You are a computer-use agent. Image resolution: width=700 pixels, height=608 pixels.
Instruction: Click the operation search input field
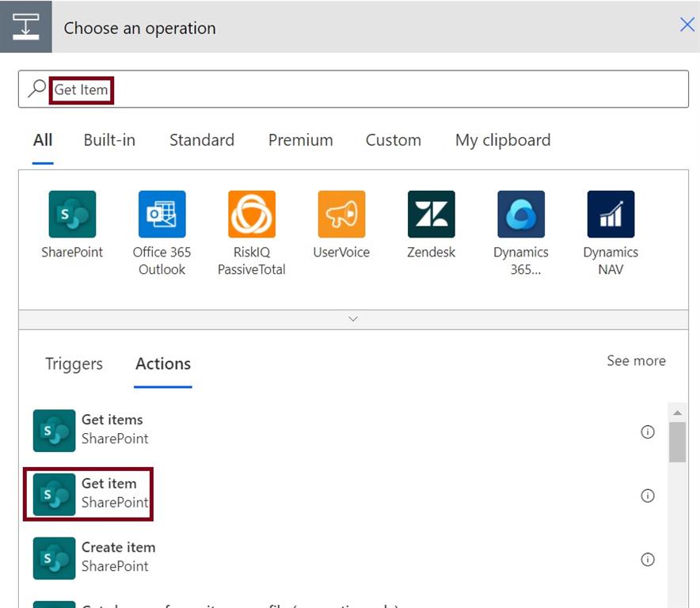pyautogui.click(x=396, y=89)
